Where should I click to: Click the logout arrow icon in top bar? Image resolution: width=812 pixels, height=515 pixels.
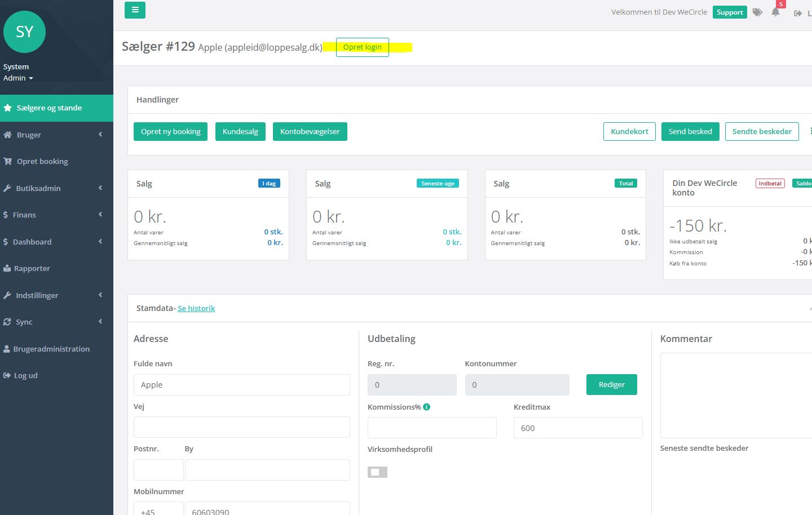798,13
